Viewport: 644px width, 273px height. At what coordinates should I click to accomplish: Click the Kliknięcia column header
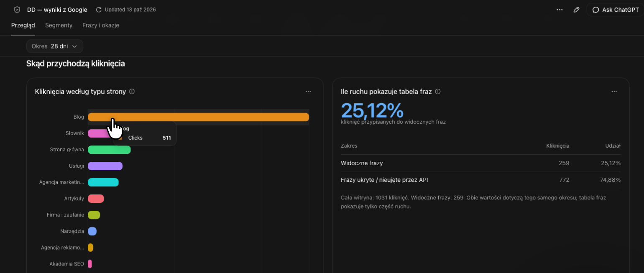click(x=558, y=146)
